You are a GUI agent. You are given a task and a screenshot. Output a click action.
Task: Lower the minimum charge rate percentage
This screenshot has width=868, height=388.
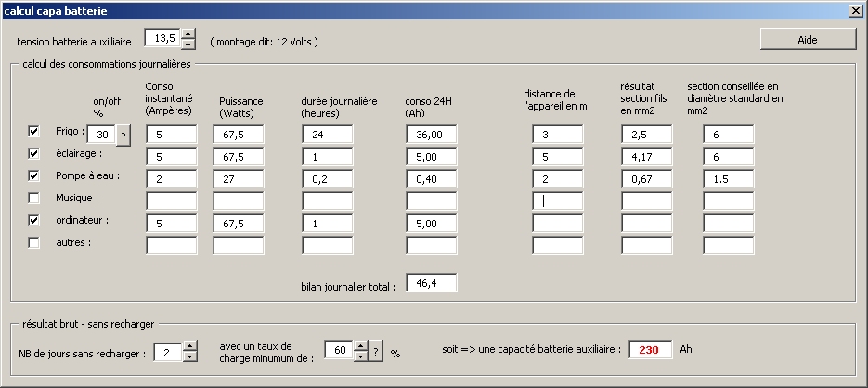click(361, 356)
